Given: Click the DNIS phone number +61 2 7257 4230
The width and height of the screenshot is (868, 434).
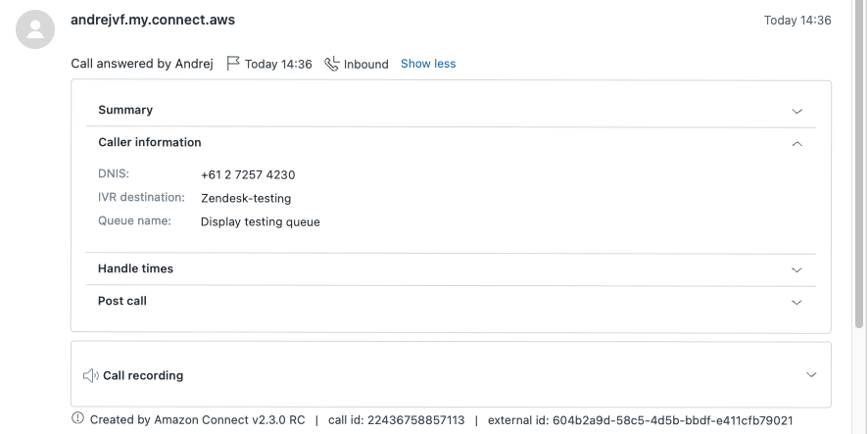Looking at the screenshot, I should point(248,175).
